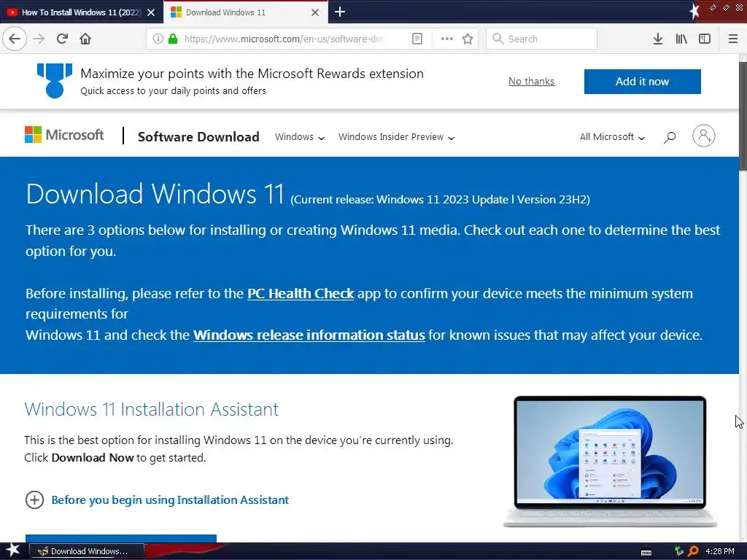Viewport: 747px width, 560px height.
Task: Open page actions three-dot menu
Action: [x=447, y=39]
